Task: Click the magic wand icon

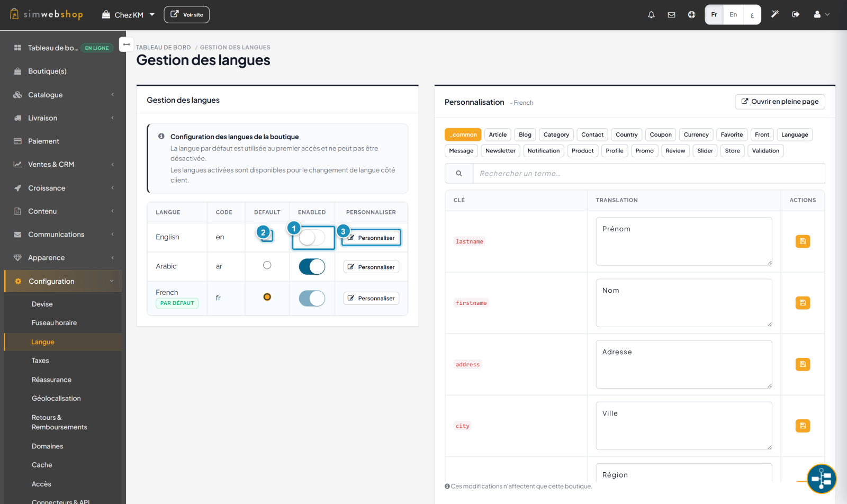Action: tap(774, 14)
